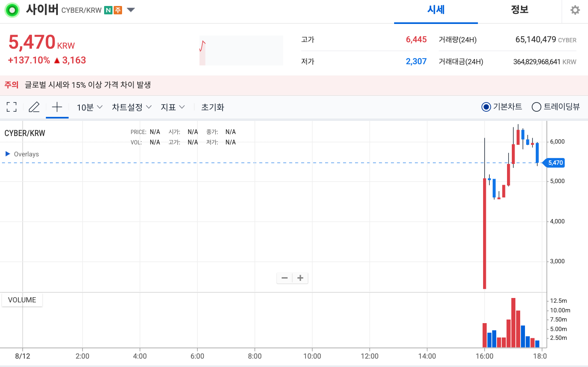Expand the Overlays disclosure triangle
Viewport: 588px width, 367px height.
(7, 154)
